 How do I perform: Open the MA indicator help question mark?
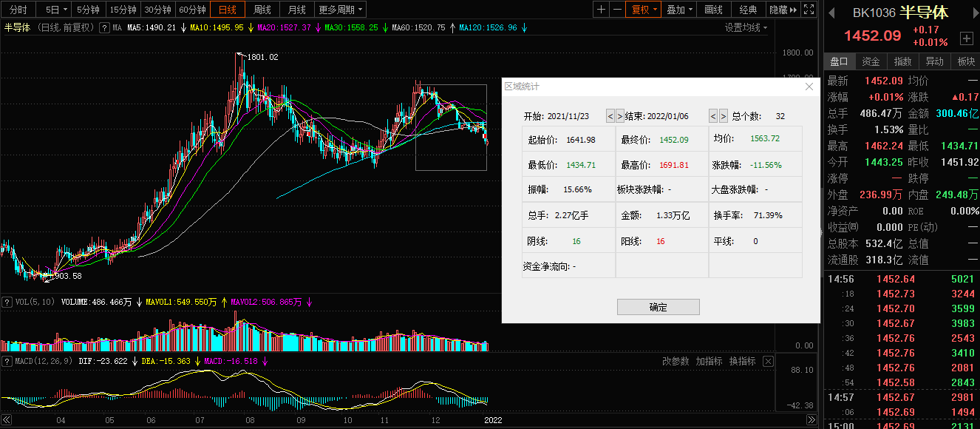[x=104, y=28]
